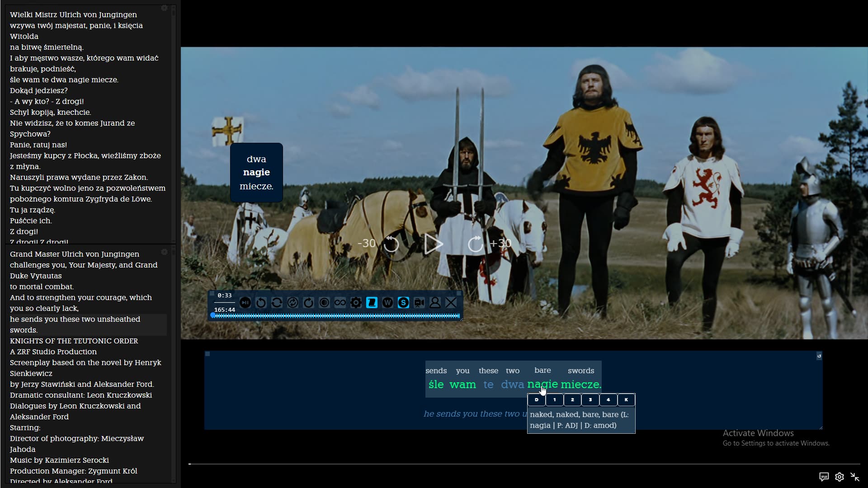
Task: Open Polish transcript panel gear options
Action: pyautogui.click(x=164, y=8)
